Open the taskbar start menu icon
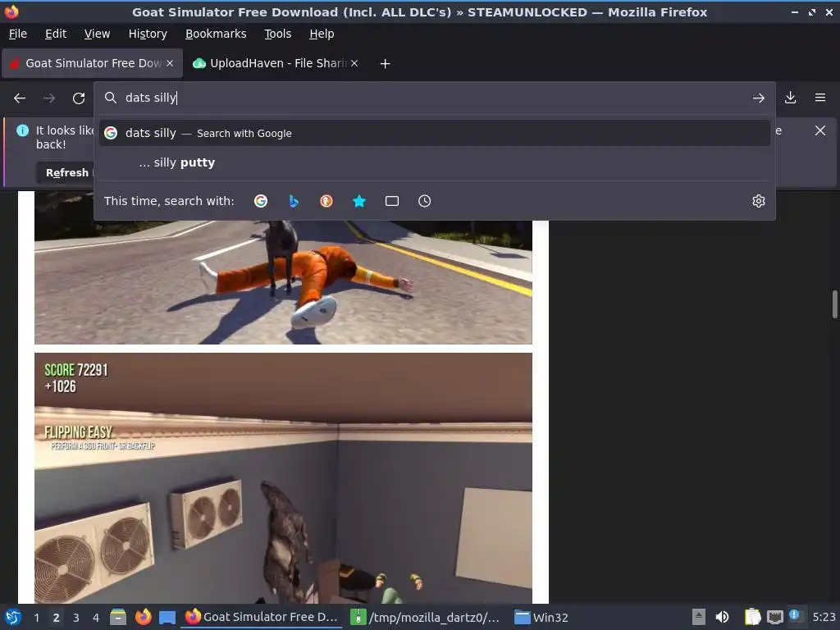 pos(13,617)
